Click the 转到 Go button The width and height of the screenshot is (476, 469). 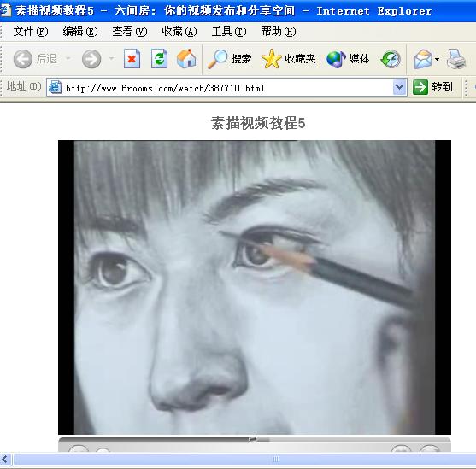tap(433, 87)
